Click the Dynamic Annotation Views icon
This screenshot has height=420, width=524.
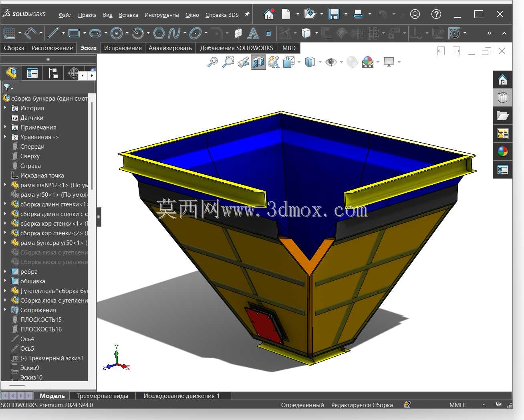(274, 62)
